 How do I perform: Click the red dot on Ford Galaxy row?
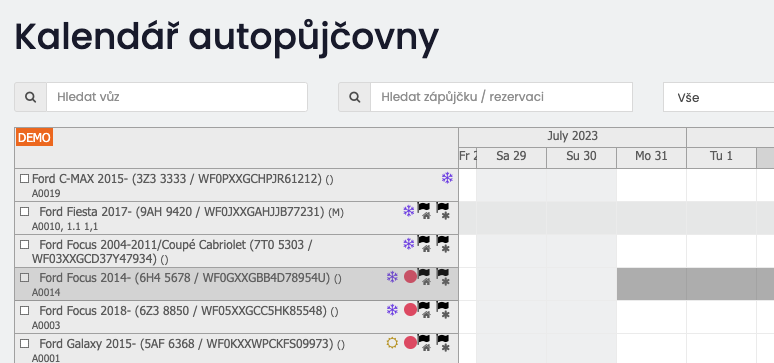point(410,342)
